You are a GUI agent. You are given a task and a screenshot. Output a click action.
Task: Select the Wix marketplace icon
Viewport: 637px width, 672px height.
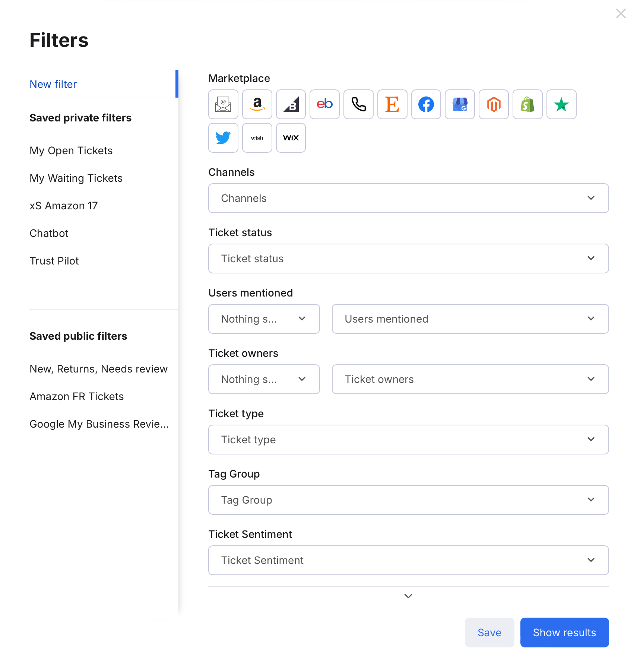[291, 138]
